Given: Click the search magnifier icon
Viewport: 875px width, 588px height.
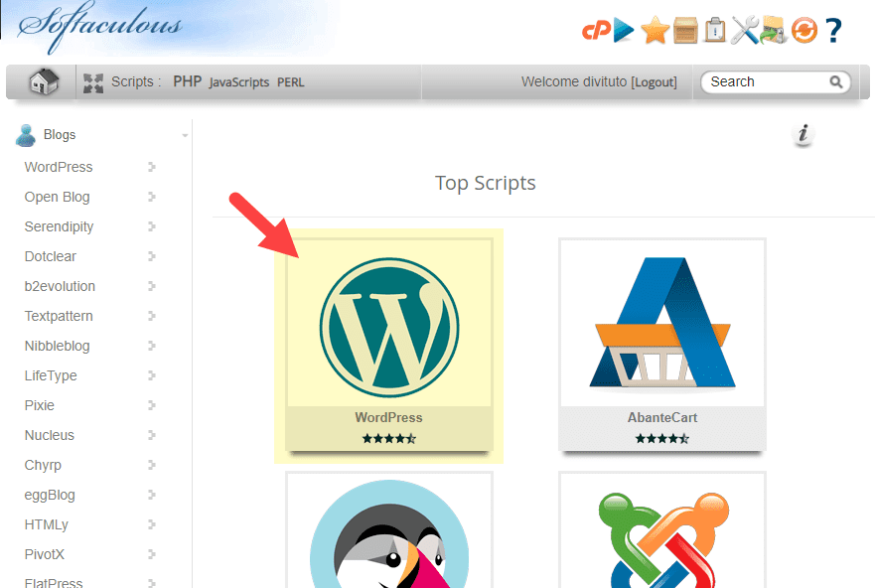Looking at the screenshot, I should tap(835, 82).
